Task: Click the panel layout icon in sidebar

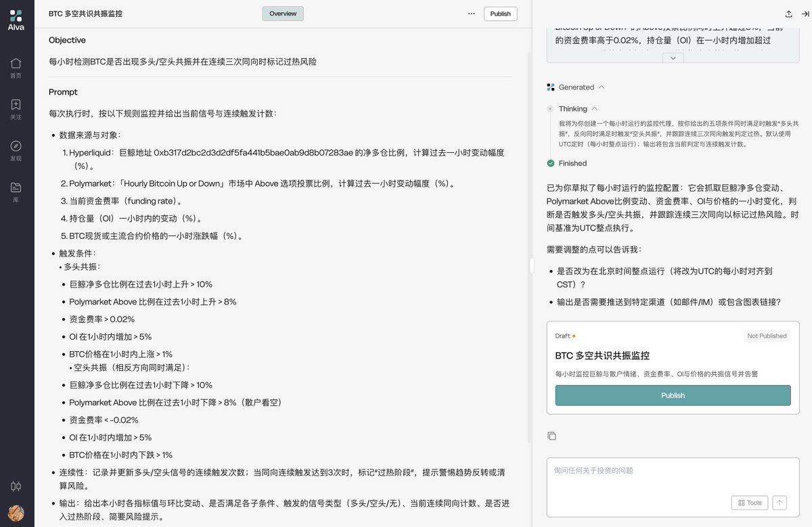Action: pos(16,486)
